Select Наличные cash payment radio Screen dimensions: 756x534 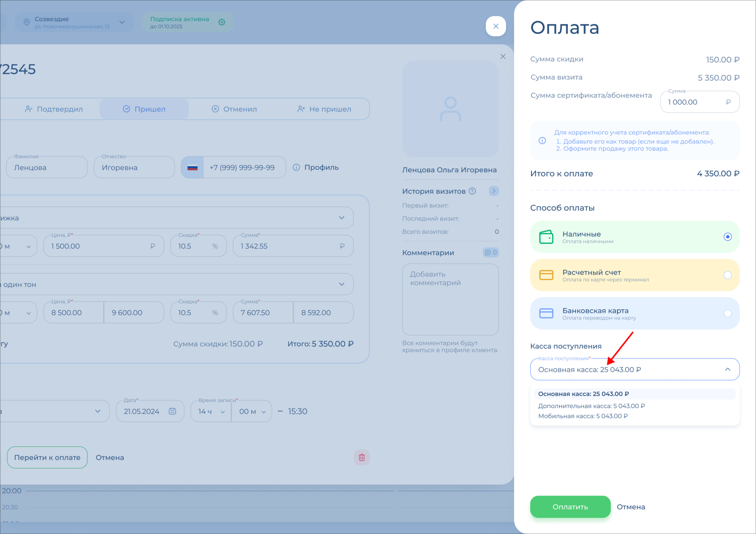(727, 237)
